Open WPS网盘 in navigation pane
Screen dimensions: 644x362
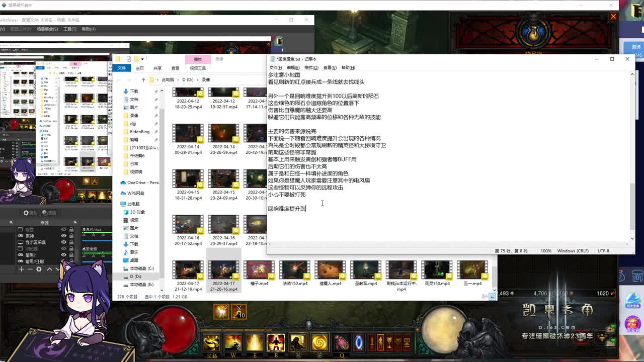pyautogui.click(x=132, y=193)
